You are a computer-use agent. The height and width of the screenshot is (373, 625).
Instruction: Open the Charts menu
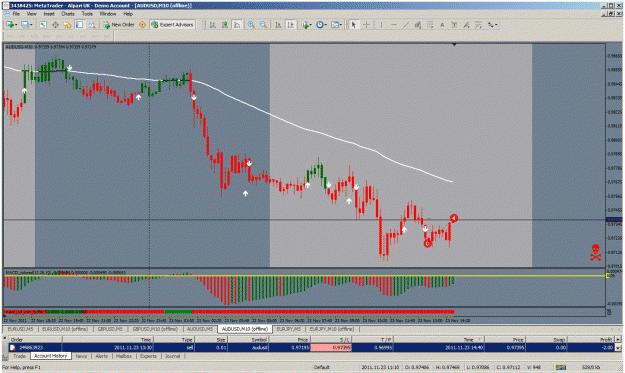(x=67, y=14)
